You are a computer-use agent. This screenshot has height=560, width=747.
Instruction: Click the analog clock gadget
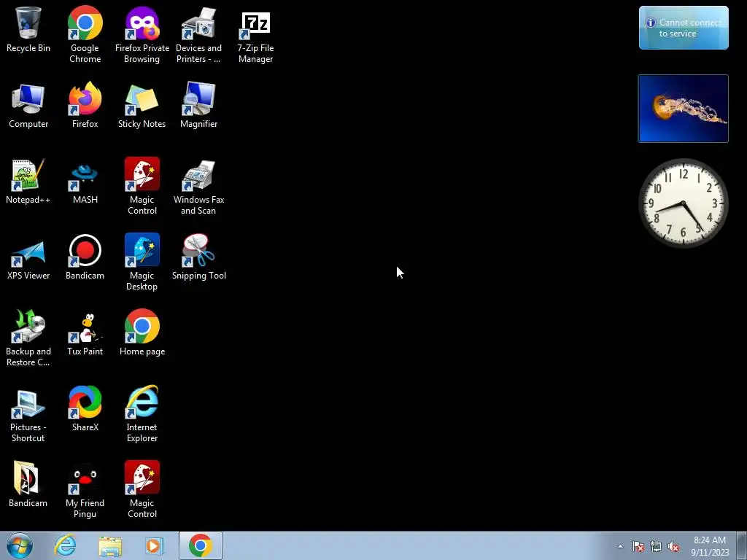coord(683,203)
